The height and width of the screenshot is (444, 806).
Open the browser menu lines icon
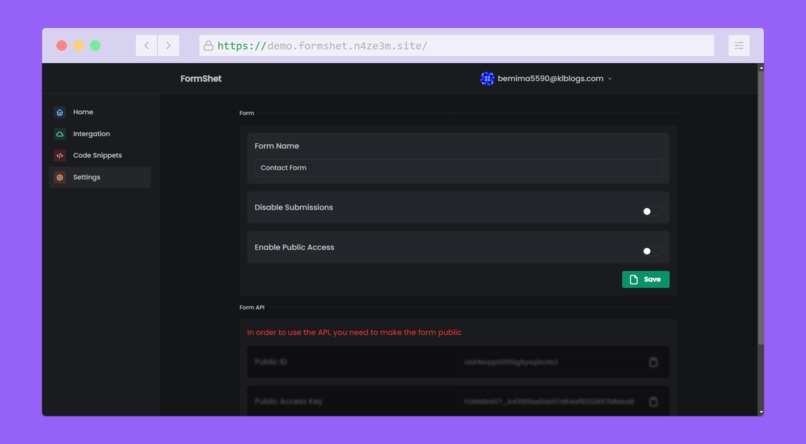click(739, 46)
